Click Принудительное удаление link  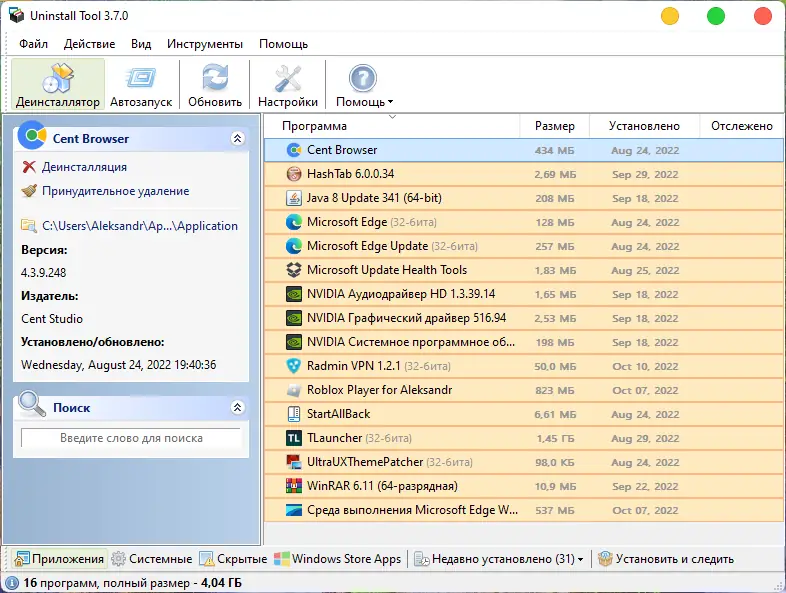[115, 191]
